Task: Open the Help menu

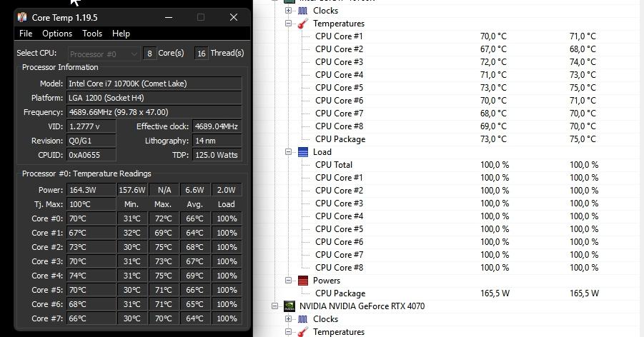Action: tap(122, 34)
